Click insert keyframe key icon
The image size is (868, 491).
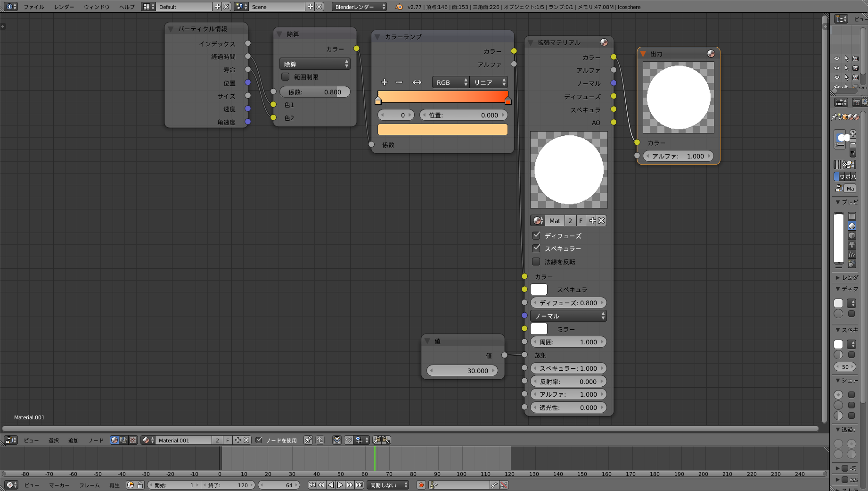[494, 485]
